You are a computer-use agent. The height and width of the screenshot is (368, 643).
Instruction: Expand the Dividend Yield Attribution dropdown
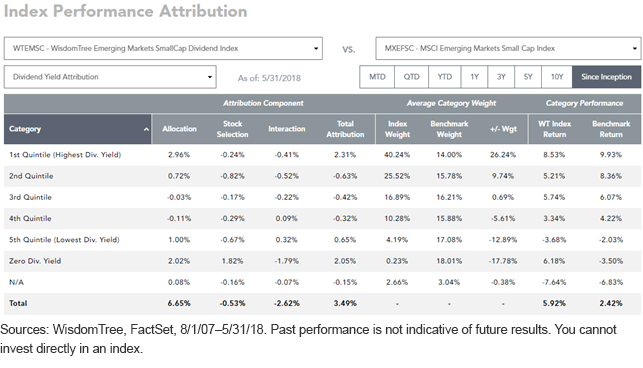click(110, 77)
